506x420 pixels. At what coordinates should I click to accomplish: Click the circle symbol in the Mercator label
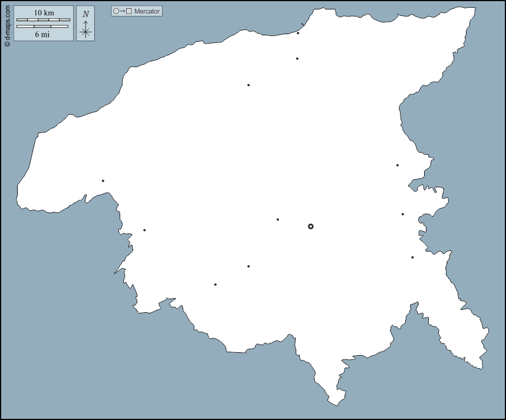(x=116, y=11)
